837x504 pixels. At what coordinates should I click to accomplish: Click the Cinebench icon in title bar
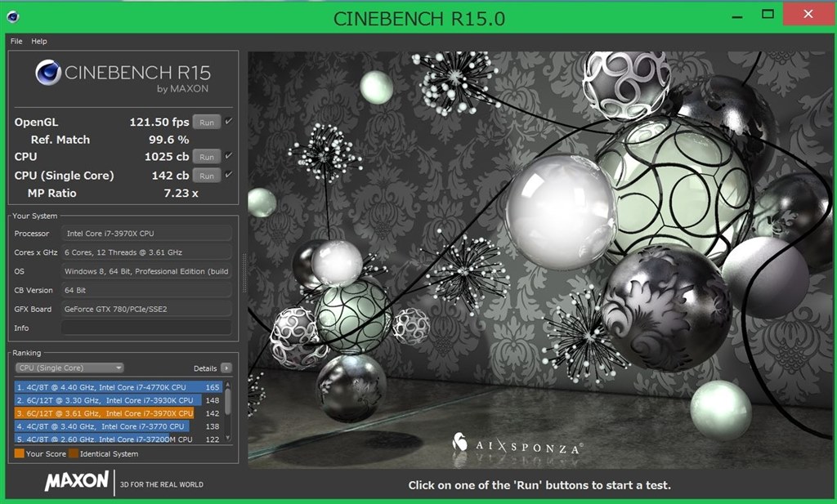13,16
